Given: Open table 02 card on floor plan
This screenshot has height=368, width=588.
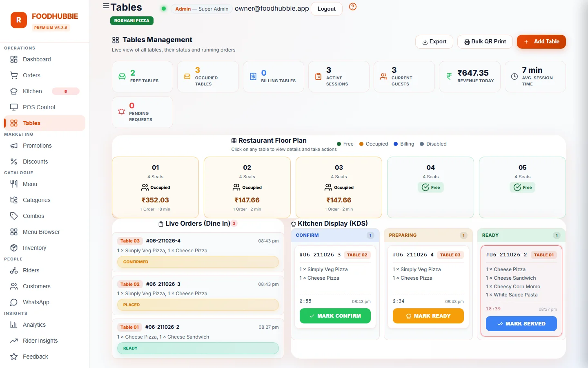Looking at the screenshot, I should 247,187.
